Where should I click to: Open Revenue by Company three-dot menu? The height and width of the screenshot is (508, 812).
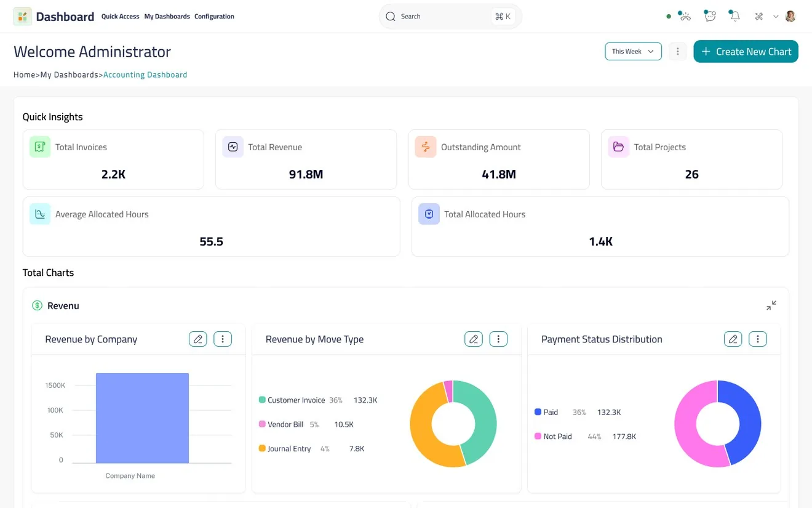point(223,339)
